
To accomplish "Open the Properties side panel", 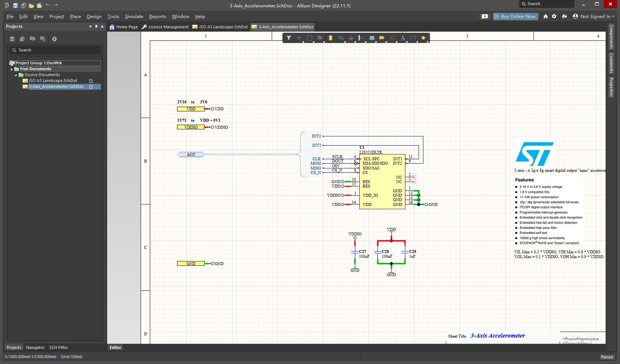I will [x=611, y=87].
